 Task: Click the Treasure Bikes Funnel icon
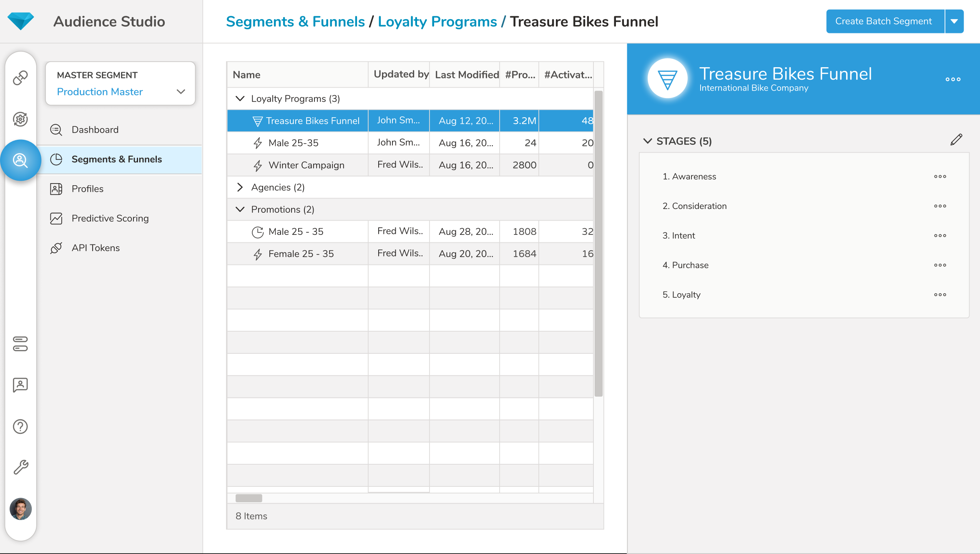(x=257, y=121)
